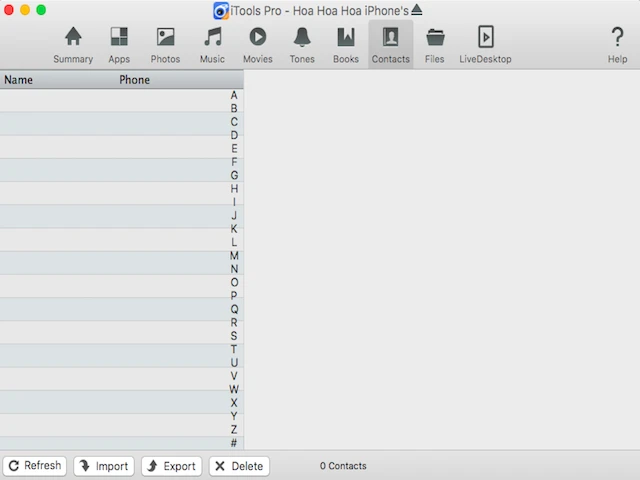This screenshot has width=640, height=480.
Task: Sort contacts by the Name column header
Action: (19, 80)
